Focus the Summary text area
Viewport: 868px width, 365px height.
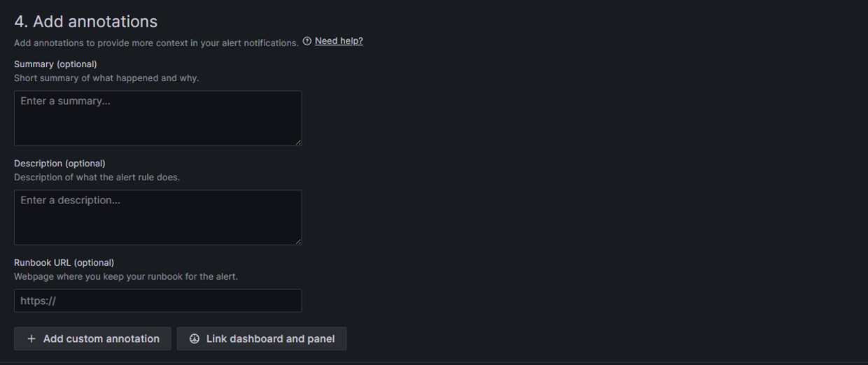(x=157, y=122)
